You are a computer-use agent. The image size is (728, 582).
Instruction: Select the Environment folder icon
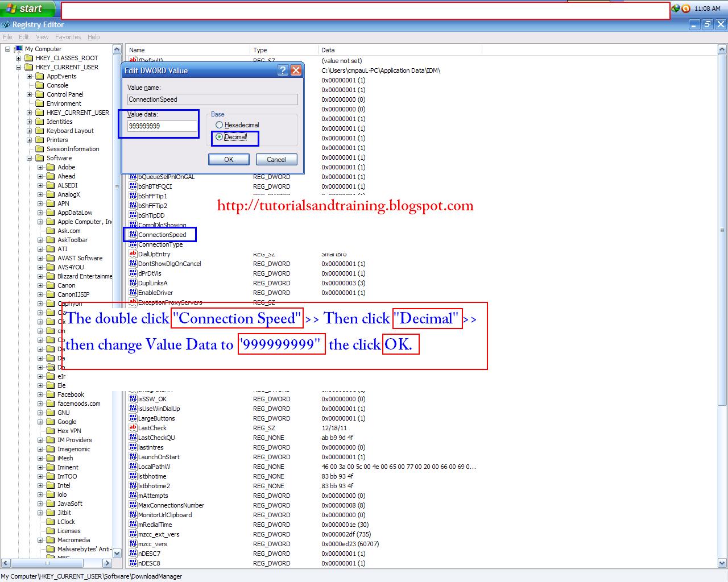(39, 103)
